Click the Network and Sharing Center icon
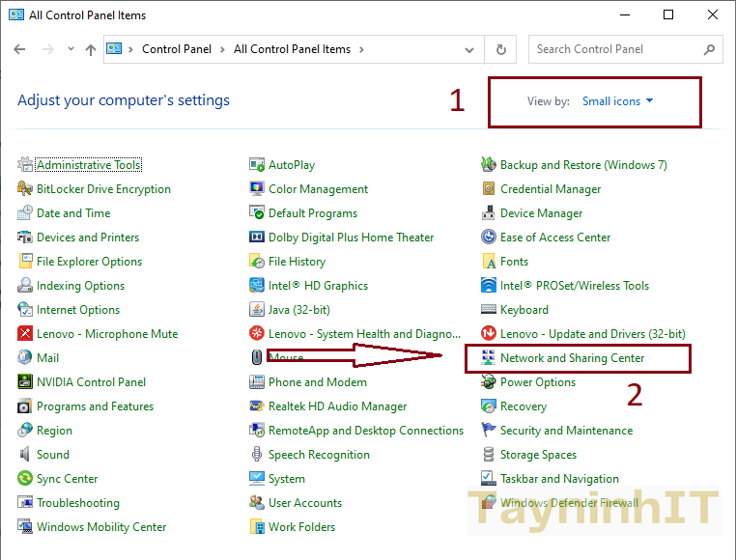Screen dimensions: 736x560 pos(489,358)
